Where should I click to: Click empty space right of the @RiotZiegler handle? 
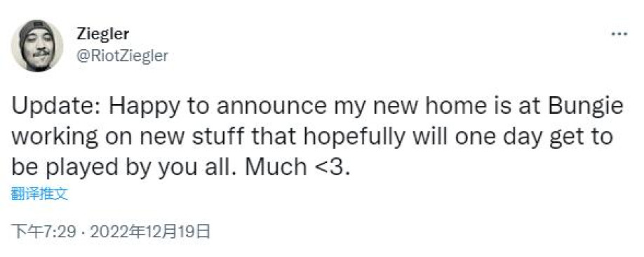tap(370, 56)
